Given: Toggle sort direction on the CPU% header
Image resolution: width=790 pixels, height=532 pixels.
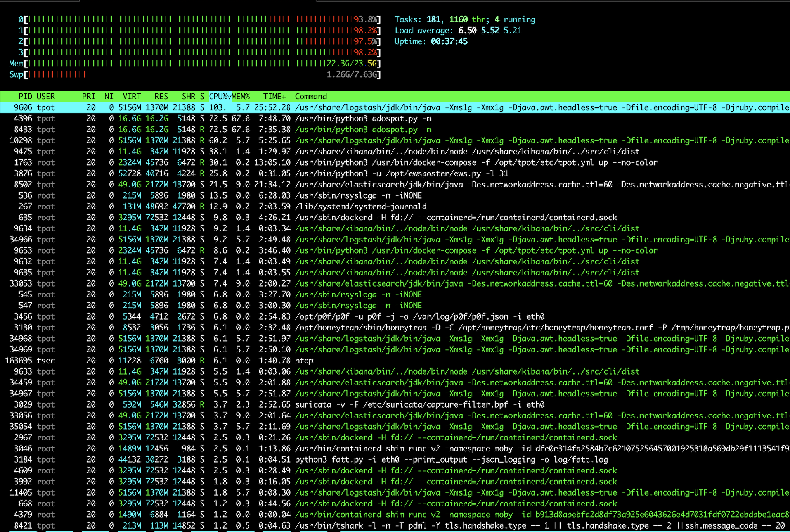Looking at the screenshot, I should [220, 96].
